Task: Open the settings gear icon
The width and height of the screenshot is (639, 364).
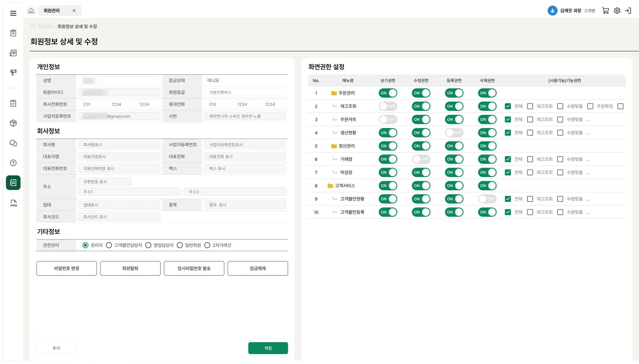Action: click(617, 11)
